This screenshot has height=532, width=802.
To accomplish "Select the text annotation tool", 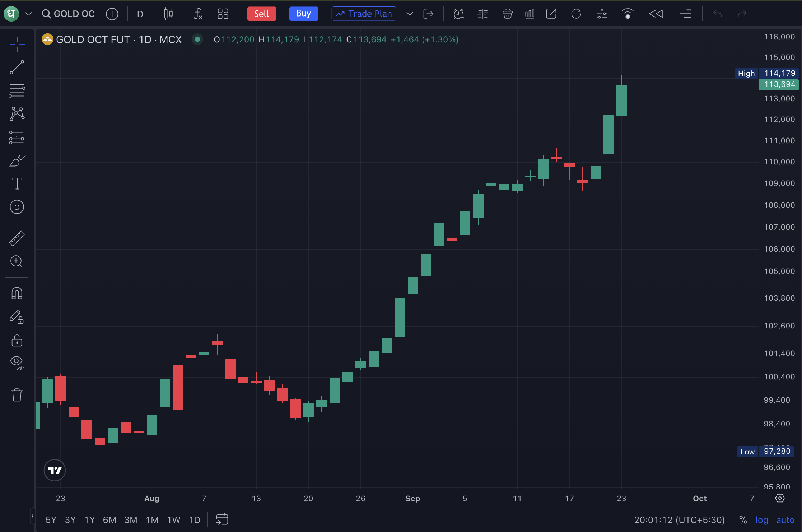I will click(17, 183).
